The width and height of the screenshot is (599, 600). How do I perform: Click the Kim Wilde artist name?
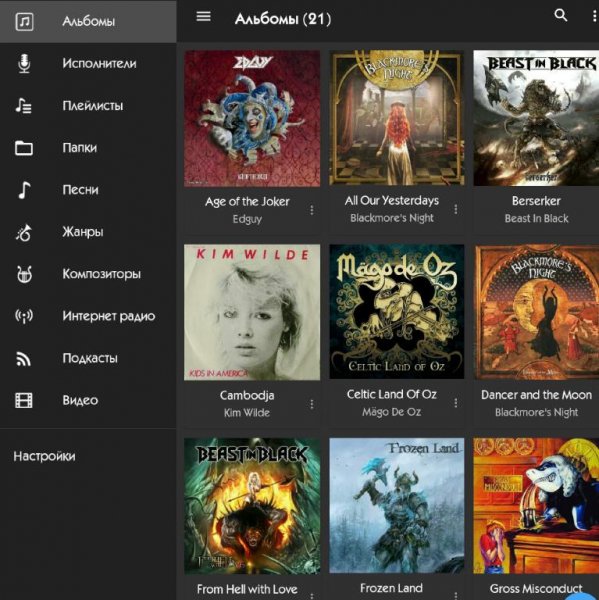(247, 413)
